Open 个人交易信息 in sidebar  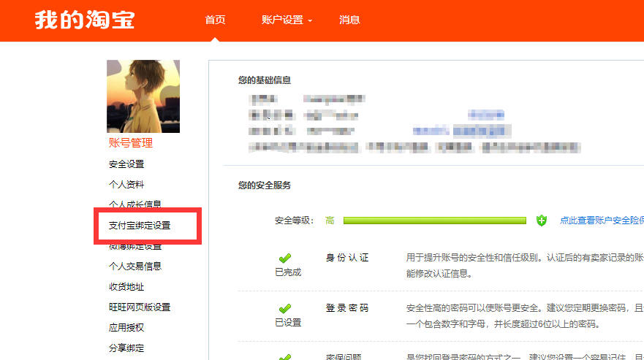135,267
